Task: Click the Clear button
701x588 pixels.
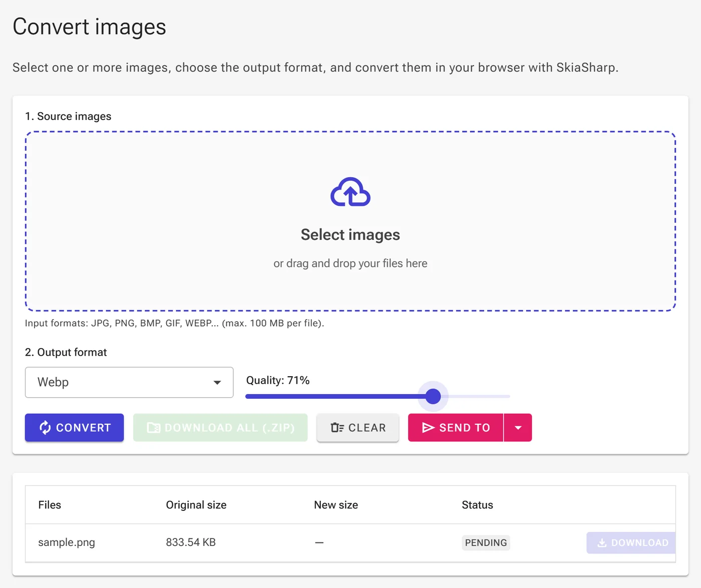Action: pos(358,428)
